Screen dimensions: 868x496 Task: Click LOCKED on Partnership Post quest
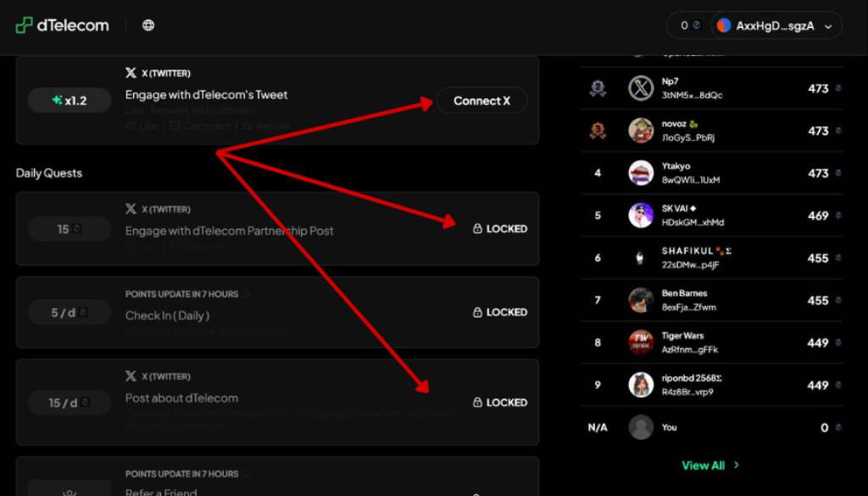tap(500, 229)
